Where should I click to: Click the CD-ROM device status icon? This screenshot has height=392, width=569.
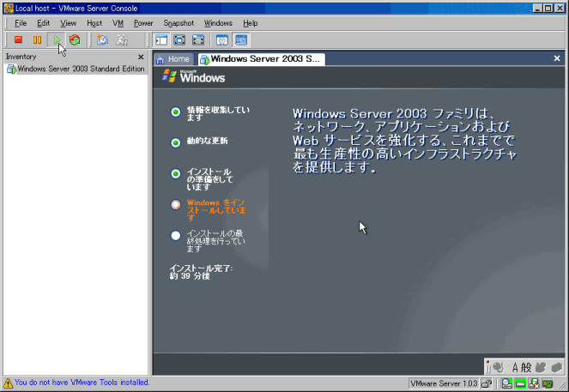506,383
